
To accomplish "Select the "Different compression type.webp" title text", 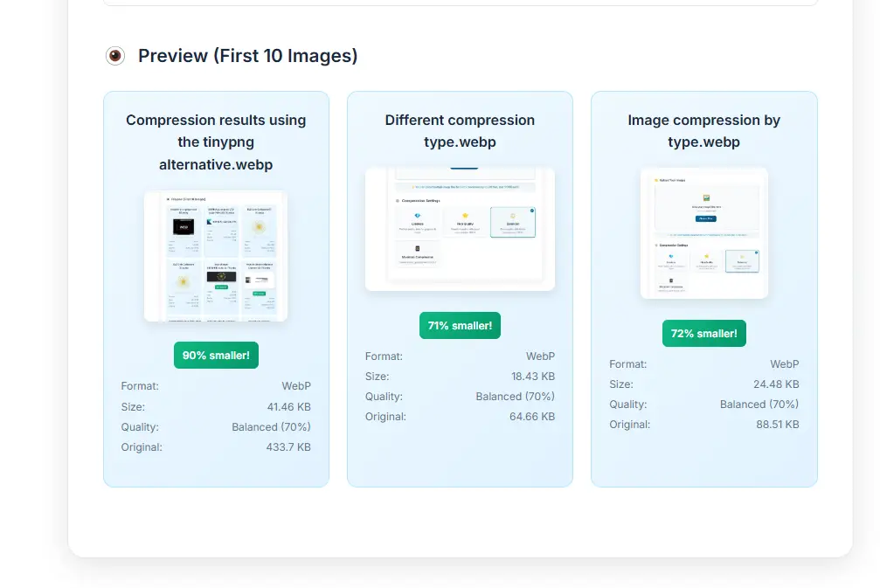I will (460, 131).
